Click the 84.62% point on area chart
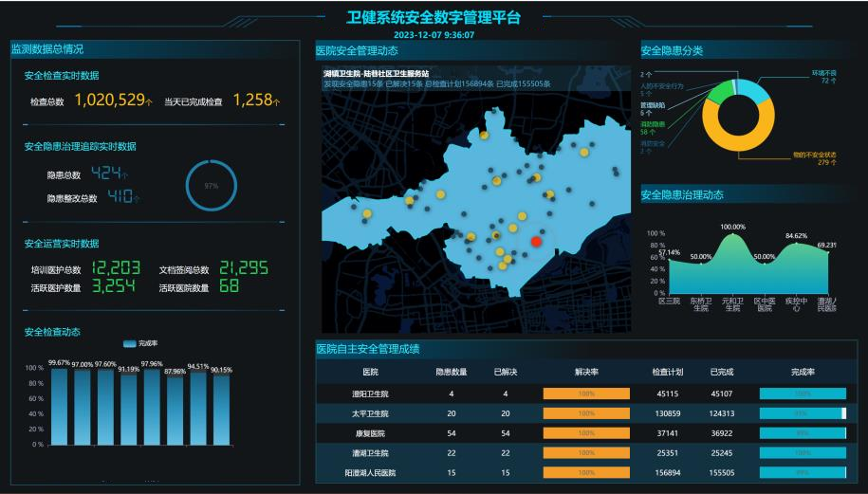Screen dimensions: 868x494 tap(796, 244)
